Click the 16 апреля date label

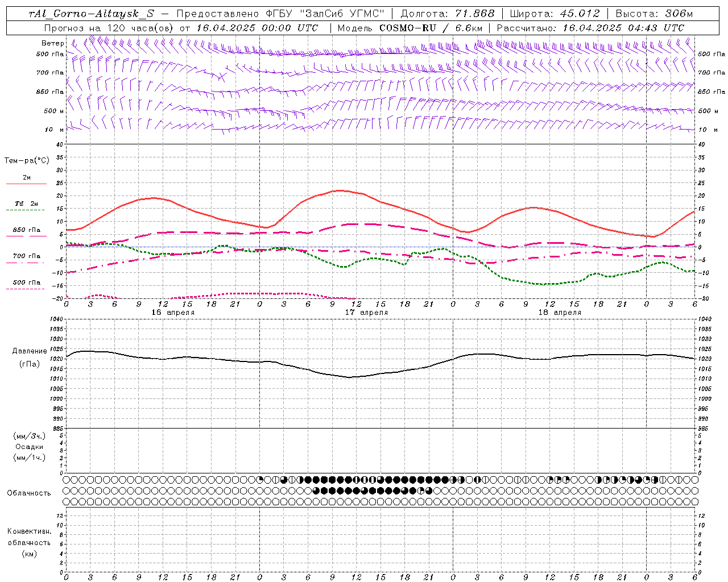click(x=173, y=313)
